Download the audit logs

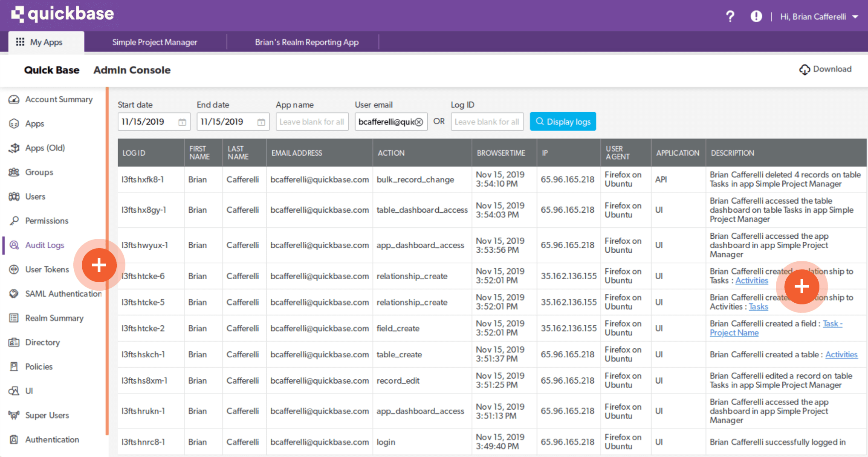pos(825,69)
